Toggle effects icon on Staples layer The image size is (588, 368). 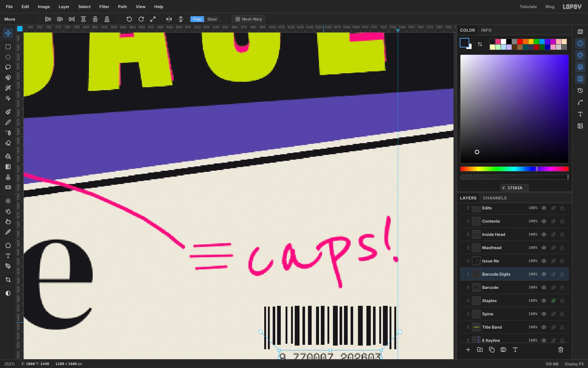point(553,301)
